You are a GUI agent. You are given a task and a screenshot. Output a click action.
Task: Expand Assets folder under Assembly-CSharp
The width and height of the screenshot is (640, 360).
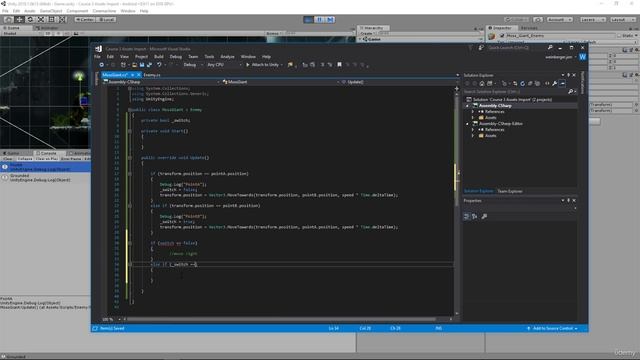click(473, 118)
